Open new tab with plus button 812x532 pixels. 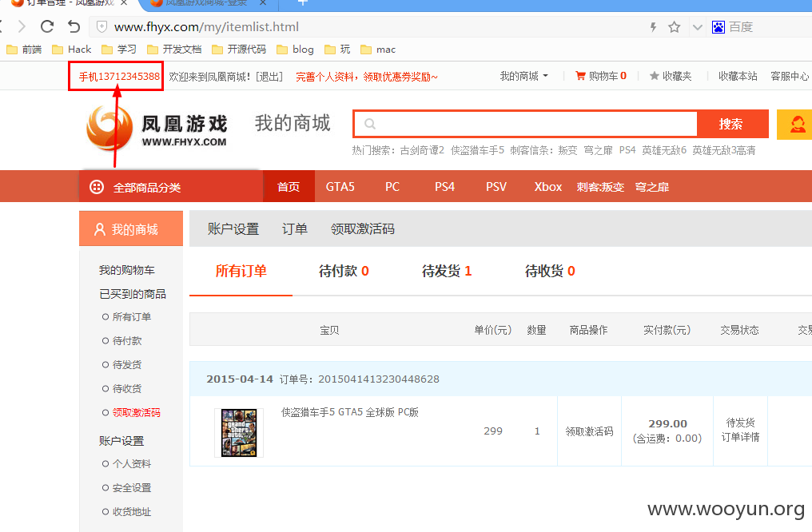tap(303, 2)
